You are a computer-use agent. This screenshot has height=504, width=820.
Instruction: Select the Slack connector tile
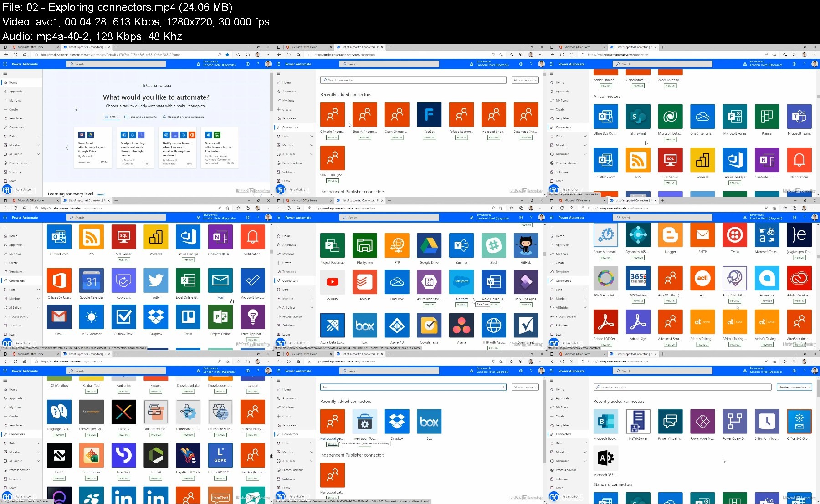pos(494,245)
